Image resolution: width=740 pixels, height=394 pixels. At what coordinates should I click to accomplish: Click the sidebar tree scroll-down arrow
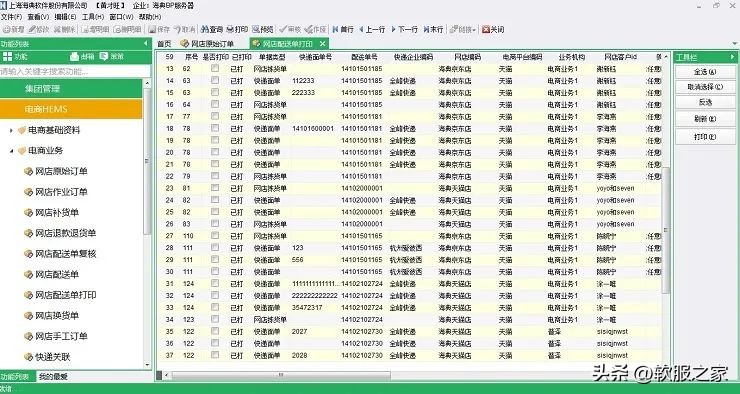[147, 365]
